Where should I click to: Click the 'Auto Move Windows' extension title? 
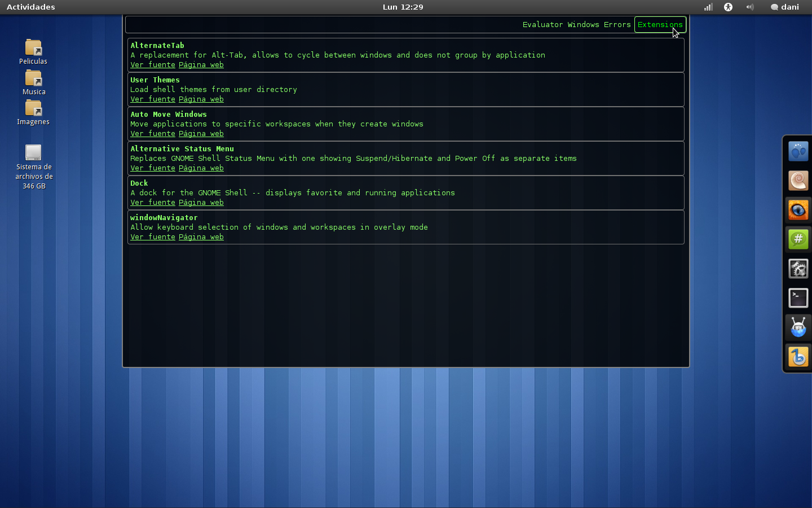(169, 115)
